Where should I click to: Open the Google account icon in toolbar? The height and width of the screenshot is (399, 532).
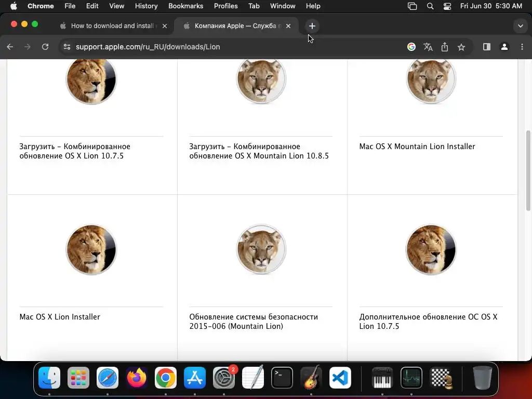[411, 47]
